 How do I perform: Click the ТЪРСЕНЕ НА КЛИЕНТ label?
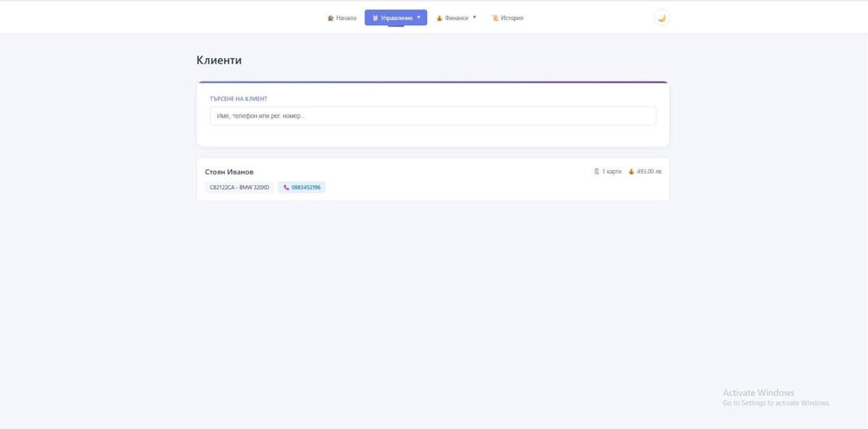[239, 99]
